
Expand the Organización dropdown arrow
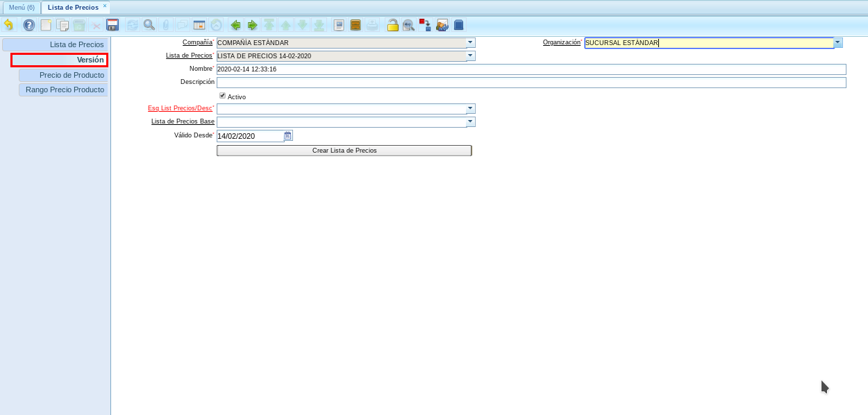[x=838, y=42]
